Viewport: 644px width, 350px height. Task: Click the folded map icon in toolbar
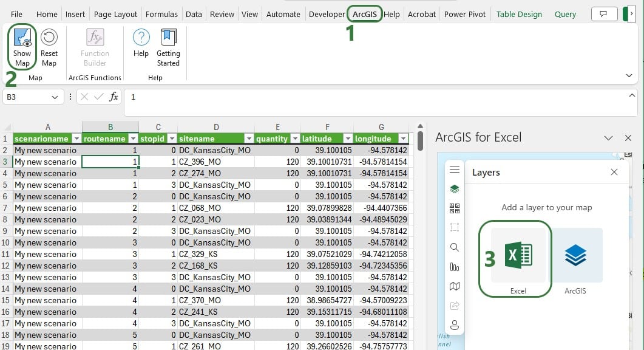455,286
